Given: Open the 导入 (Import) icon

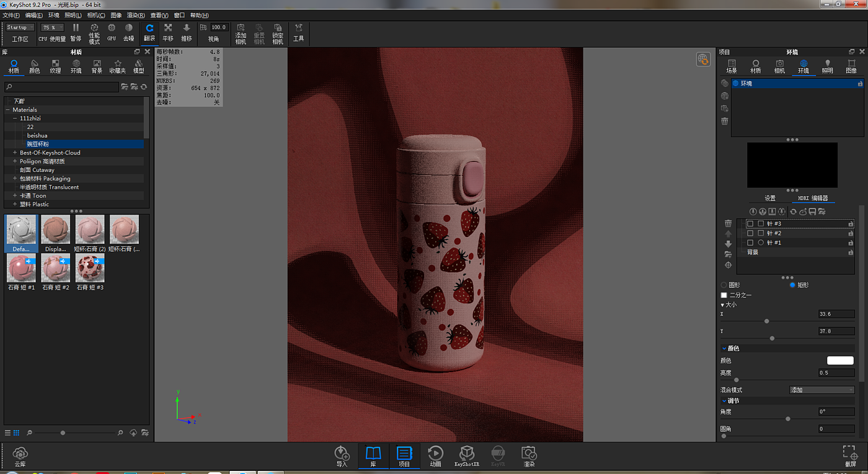Looking at the screenshot, I should coord(342,453).
